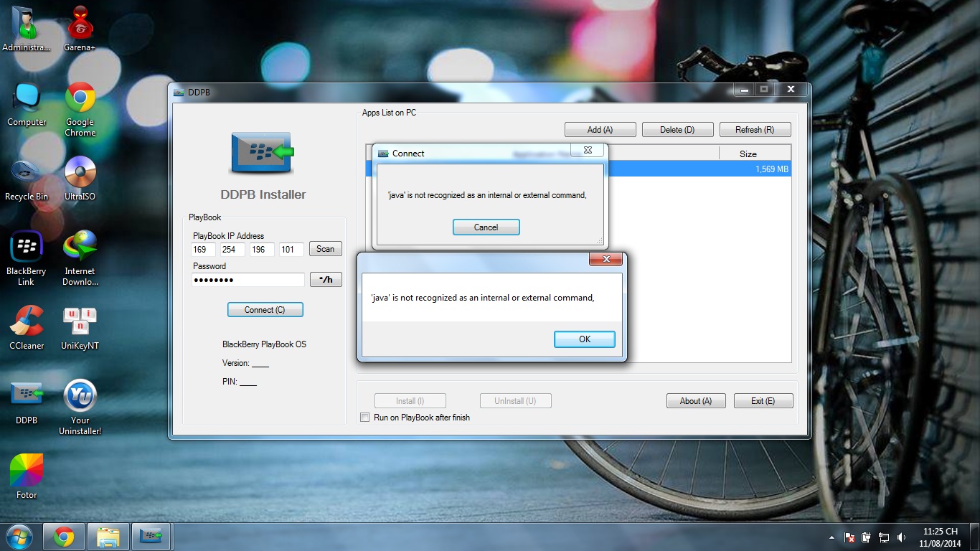Click the DDPB title bar icon
980x551 pixels.
tap(179, 92)
